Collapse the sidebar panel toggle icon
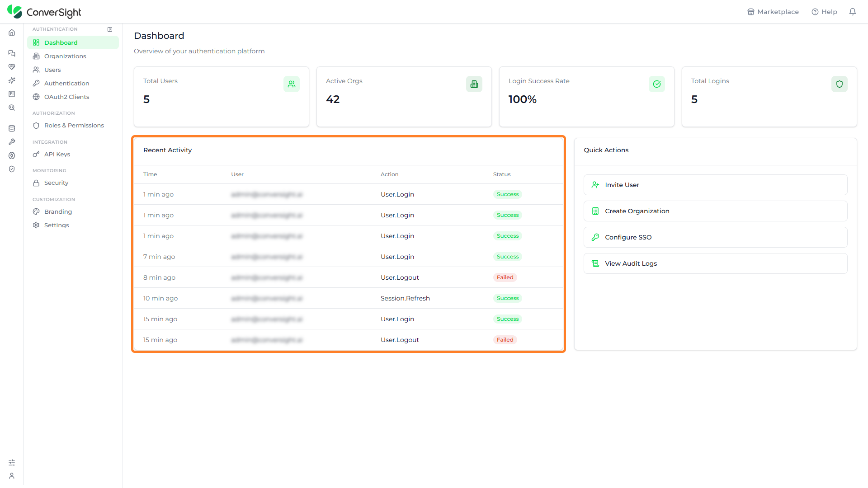The image size is (868, 488). point(110,29)
